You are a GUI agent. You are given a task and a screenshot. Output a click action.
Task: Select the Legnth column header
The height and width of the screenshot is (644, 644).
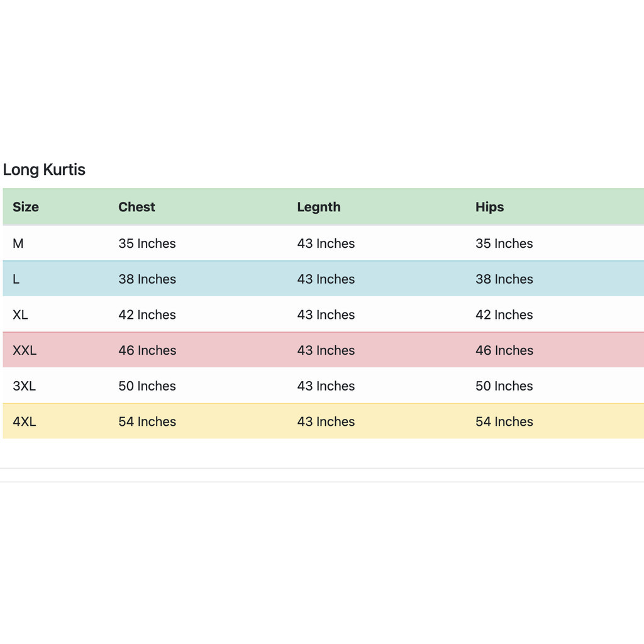pyautogui.click(x=319, y=207)
